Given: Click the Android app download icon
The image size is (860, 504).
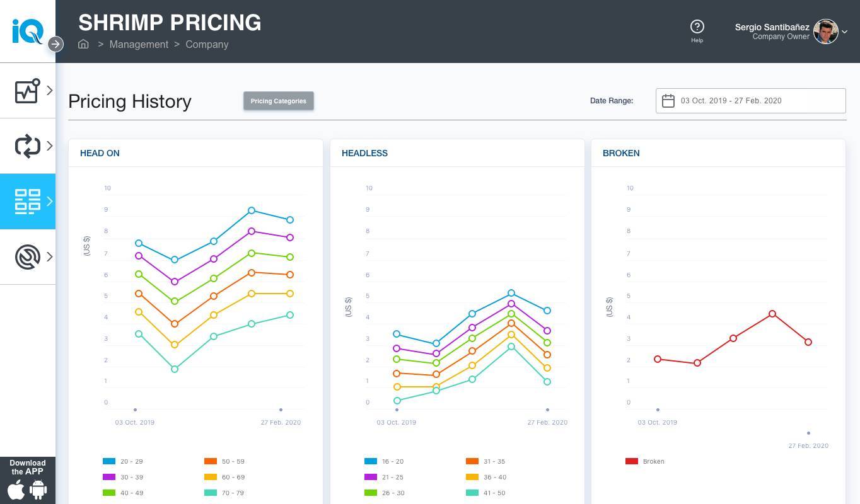Looking at the screenshot, I should (38, 490).
